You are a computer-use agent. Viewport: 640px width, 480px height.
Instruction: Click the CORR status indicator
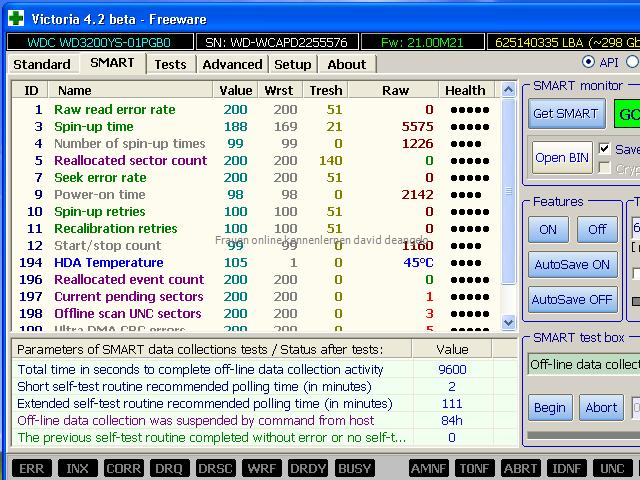[124, 468]
